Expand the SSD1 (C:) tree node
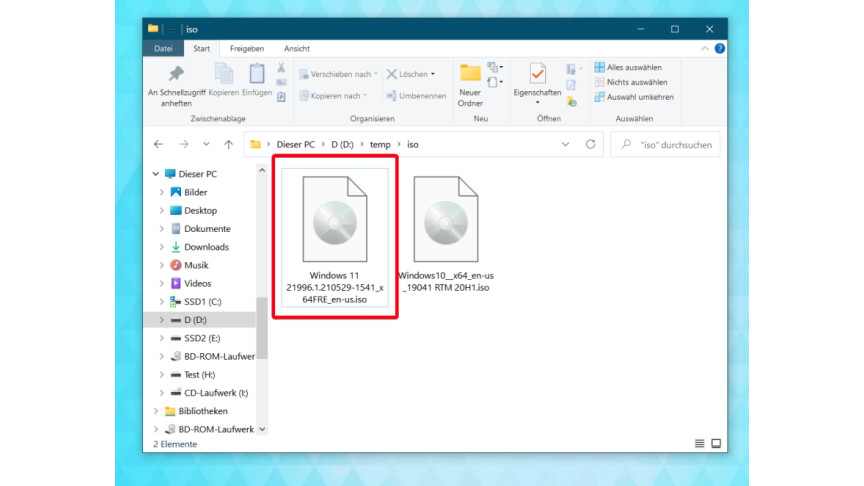864x486 pixels. (161, 301)
